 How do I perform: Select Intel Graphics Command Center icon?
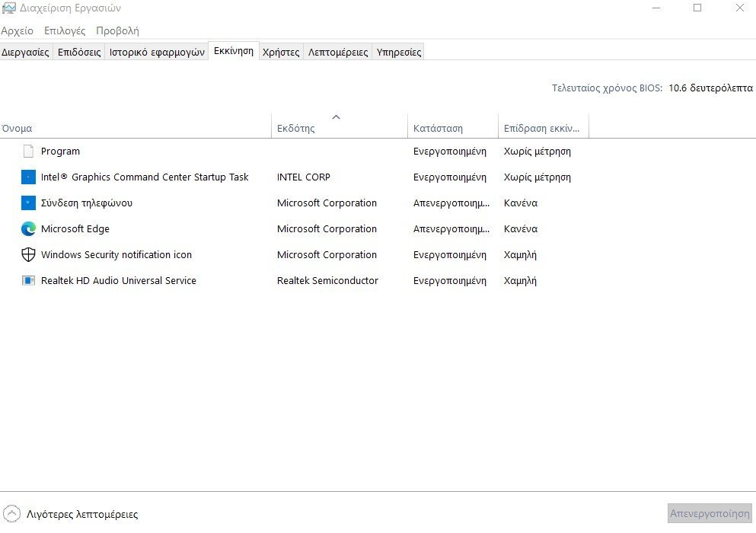click(28, 177)
